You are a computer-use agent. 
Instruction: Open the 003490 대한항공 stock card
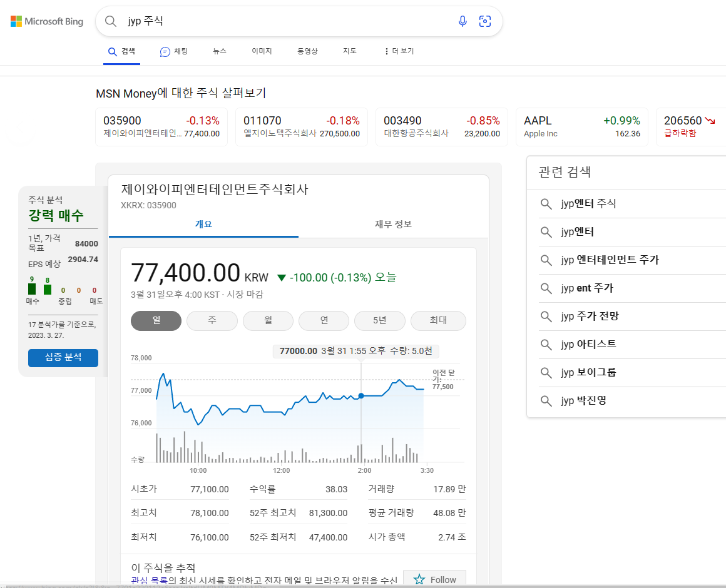tap(442, 127)
